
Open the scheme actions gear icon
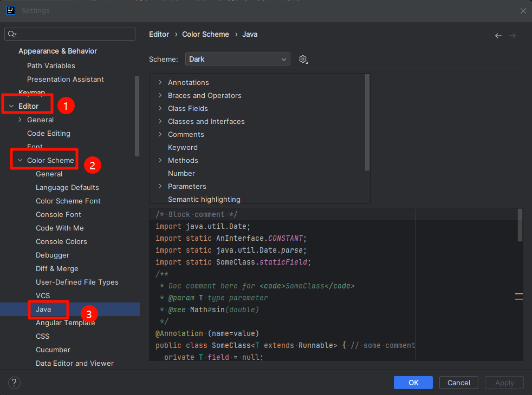303,60
